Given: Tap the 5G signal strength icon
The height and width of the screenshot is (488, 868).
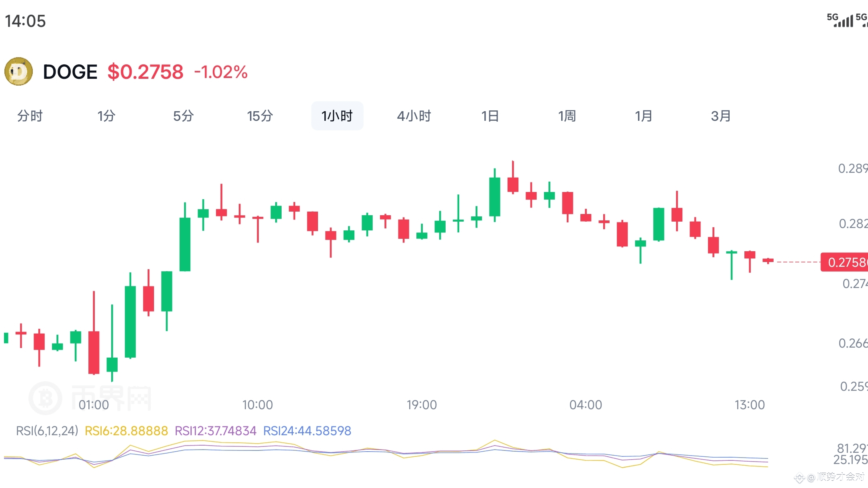Looking at the screenshot, I should (x=840, y=20).
